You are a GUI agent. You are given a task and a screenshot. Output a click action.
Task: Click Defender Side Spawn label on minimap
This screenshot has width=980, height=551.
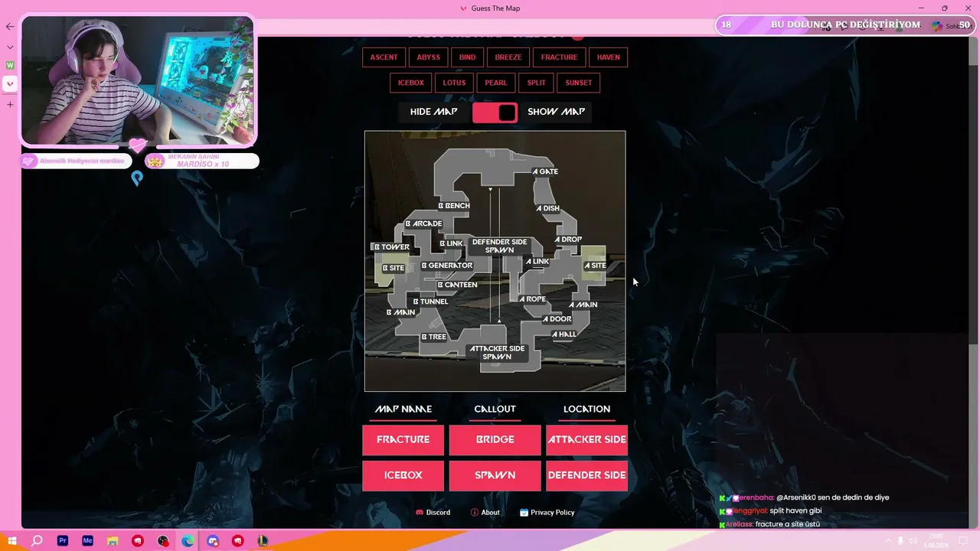499,246
